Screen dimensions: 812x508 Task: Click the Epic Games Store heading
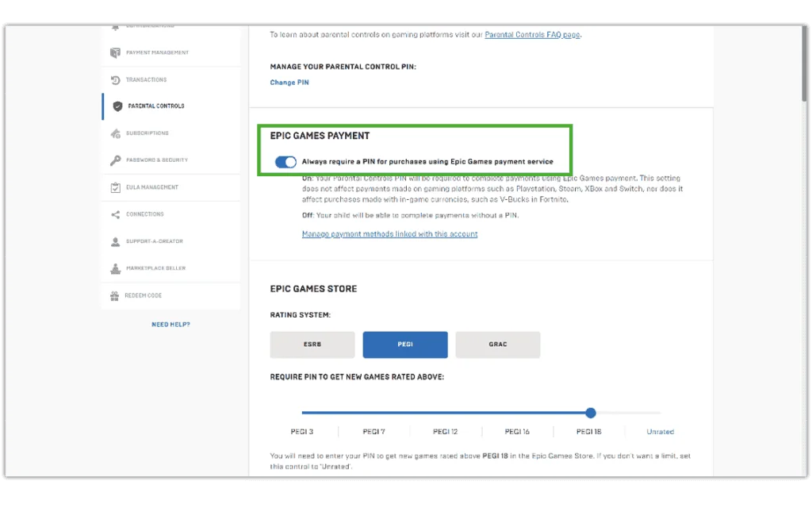[313, 289]
